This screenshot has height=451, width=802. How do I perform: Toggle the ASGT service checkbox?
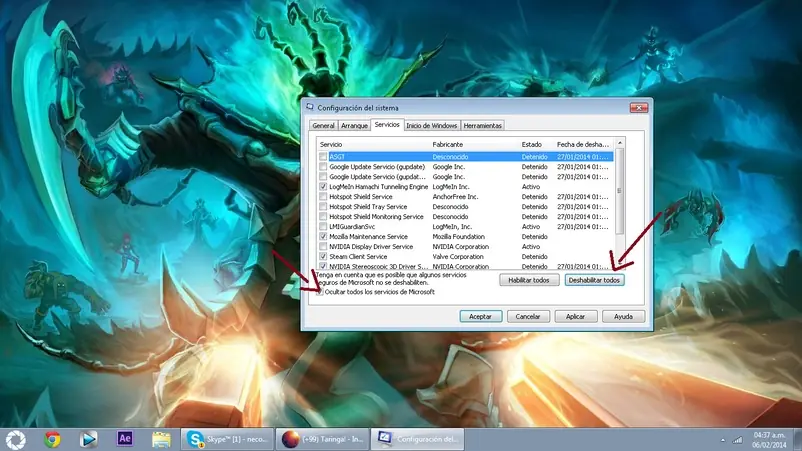coord(323,157)
